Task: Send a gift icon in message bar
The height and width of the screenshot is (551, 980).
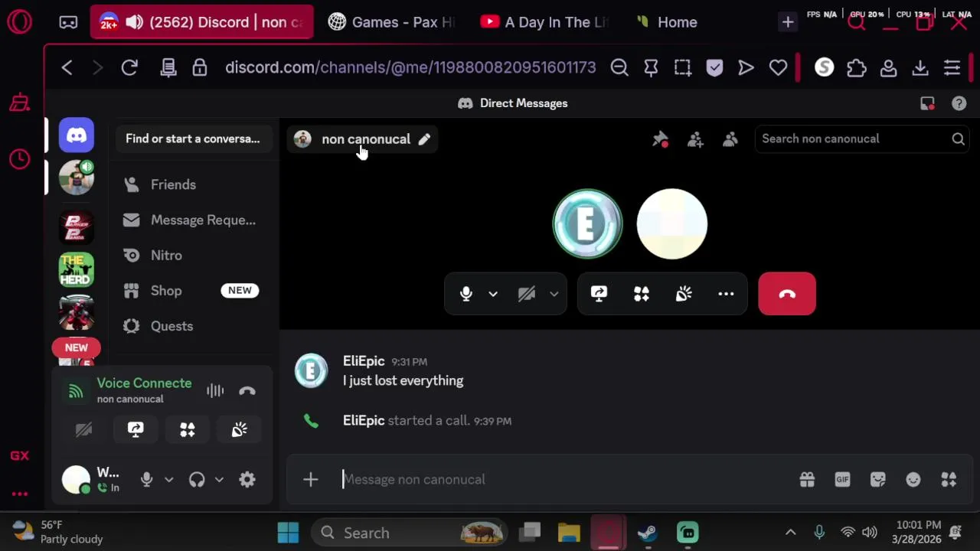Action: tap(807, 480)
